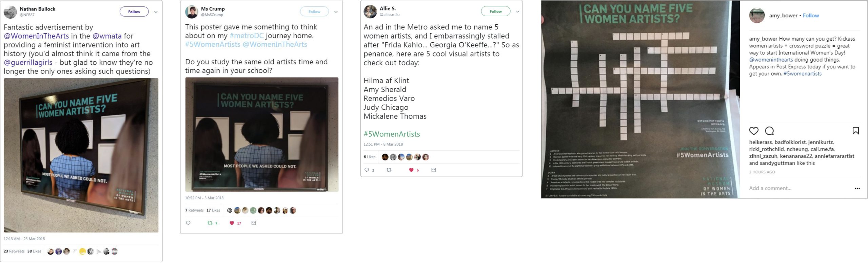This screenshot has height=264, width=868.
Task: Like amy_bower's Instagram post with heart
Action: [x=754, y=131]
